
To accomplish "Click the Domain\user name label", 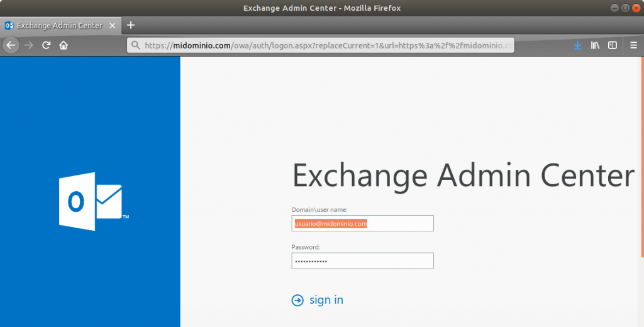I will tap(319, 209).
